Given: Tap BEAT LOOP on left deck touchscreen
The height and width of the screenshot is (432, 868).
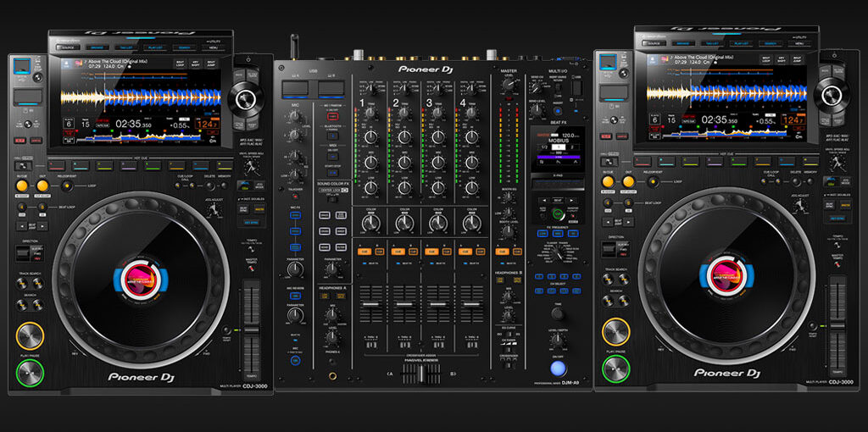Looking at the screenshot, I should [x=180, y=64].
